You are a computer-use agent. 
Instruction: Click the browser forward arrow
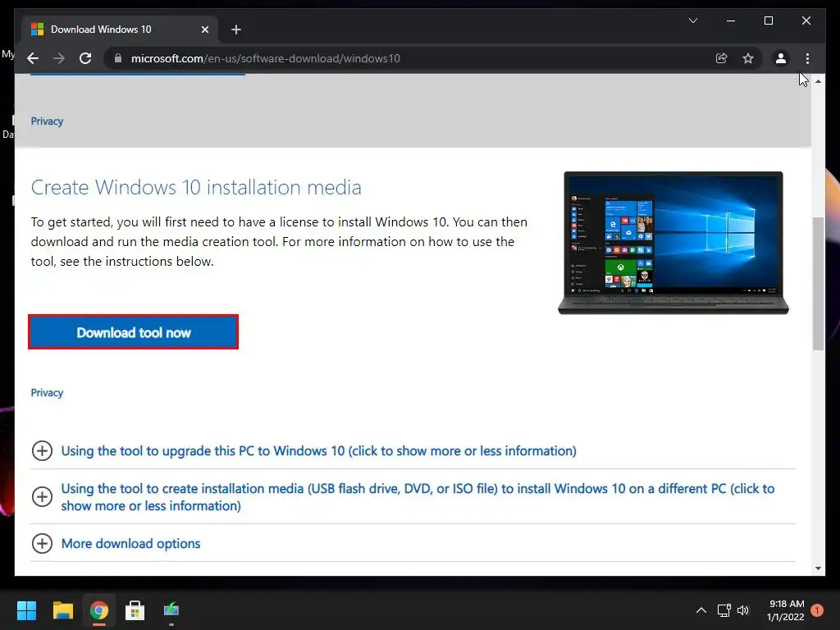point(59,58)
